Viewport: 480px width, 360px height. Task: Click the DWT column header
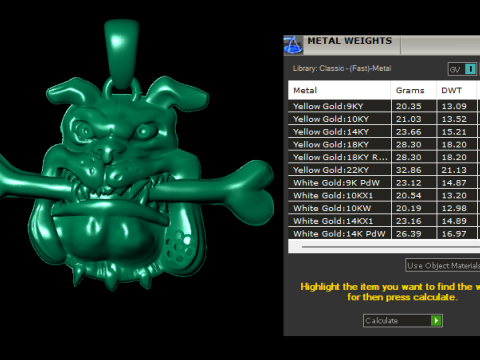(x=456, y=90)
